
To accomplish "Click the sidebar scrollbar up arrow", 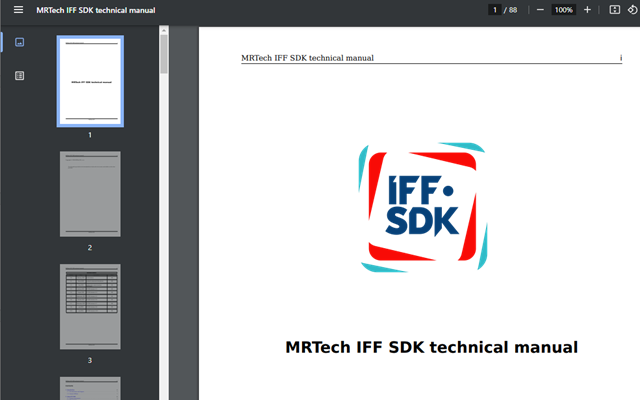I will click(164, 31).
